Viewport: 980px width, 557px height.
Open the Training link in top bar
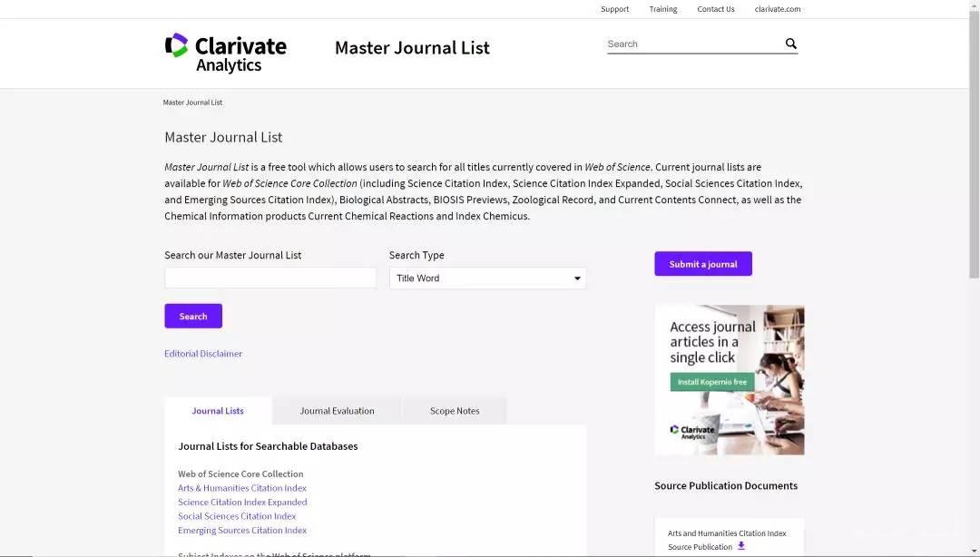pos(663,9)
